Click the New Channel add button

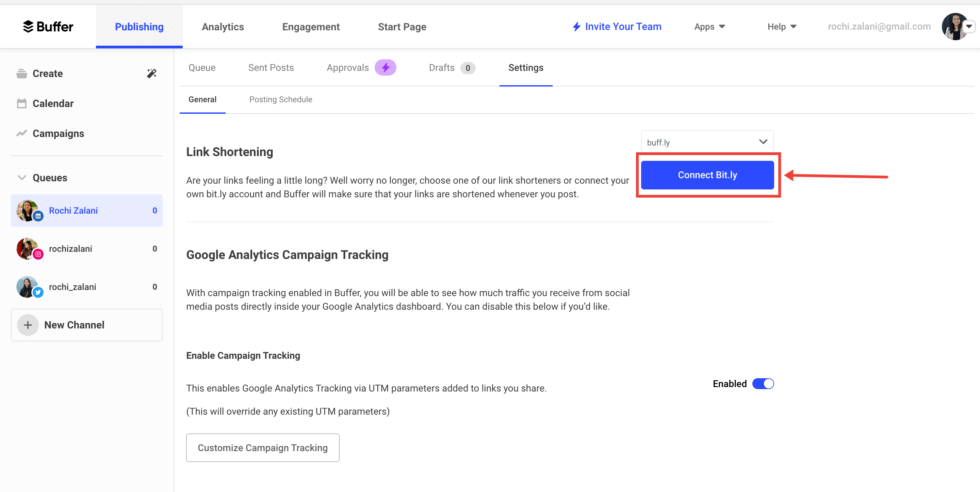click(28, 324)
